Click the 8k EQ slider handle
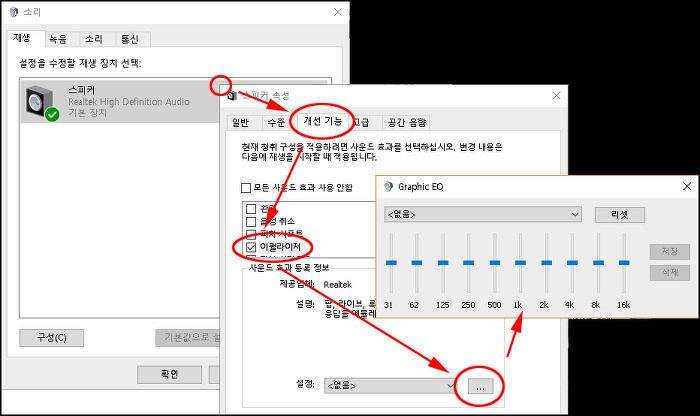The image size is (700, 416). (x=598, y=263)
